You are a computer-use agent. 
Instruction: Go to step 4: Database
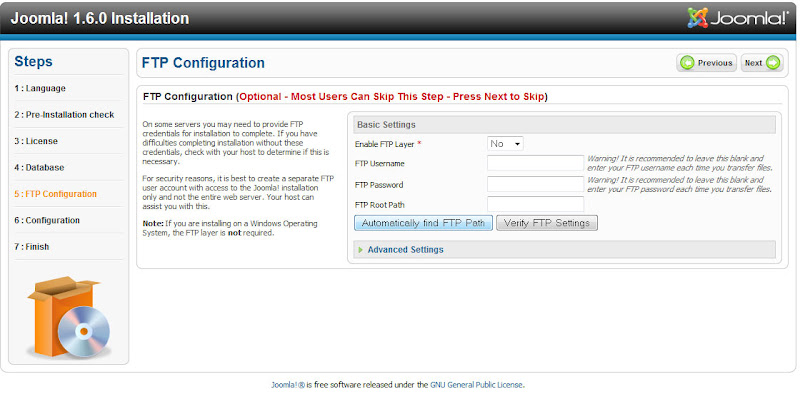click(x=39, y=167)
